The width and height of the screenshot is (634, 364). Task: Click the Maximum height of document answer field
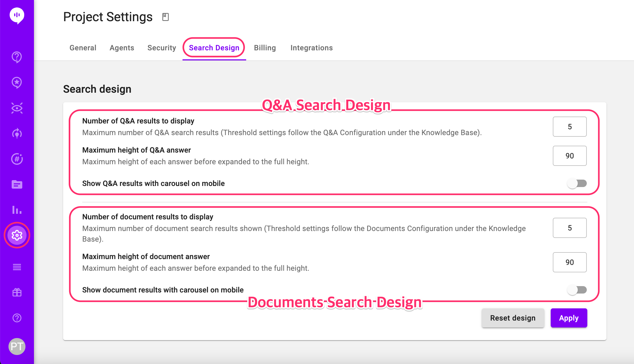coord(570,262)
